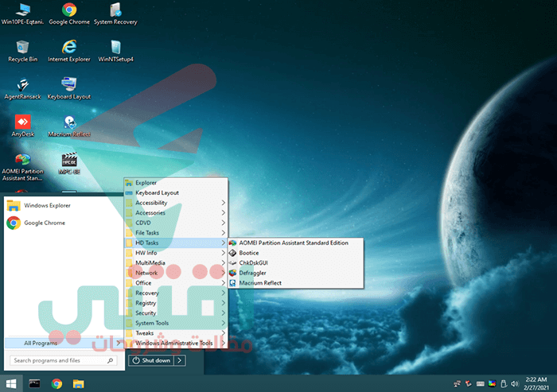Click the Windows Start button
Viewport: 557px width, 392px height.
click(11, 383)
